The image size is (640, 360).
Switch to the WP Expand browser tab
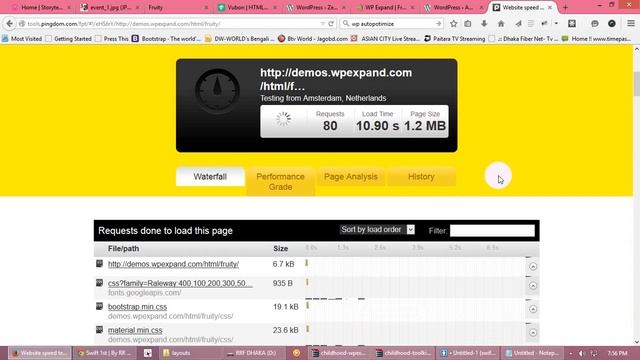click(384, 7)
